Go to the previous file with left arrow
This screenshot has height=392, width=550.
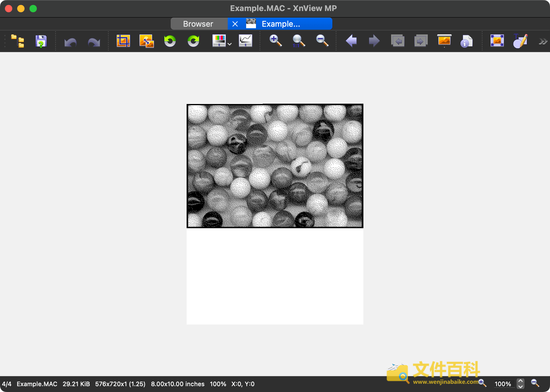click(x=351, y=41)
